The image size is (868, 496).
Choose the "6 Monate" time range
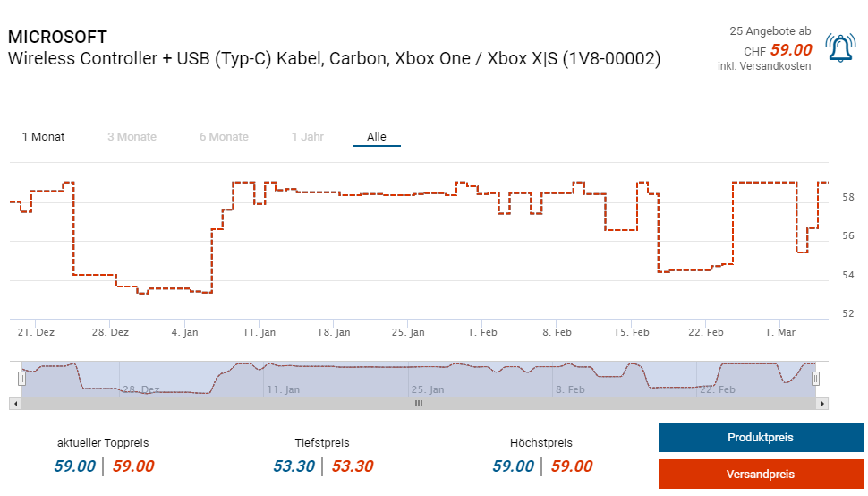click(224, 137)
